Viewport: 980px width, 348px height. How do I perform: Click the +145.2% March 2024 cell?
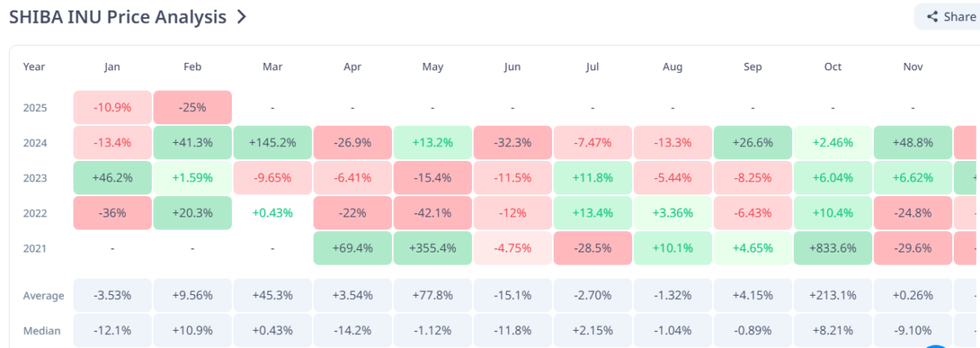(x=273, y=142)
